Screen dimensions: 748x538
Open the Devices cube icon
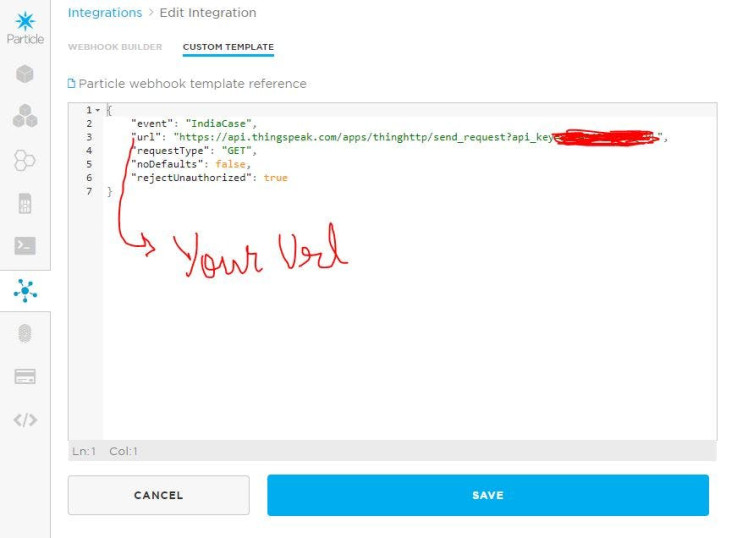pos(25,74)
